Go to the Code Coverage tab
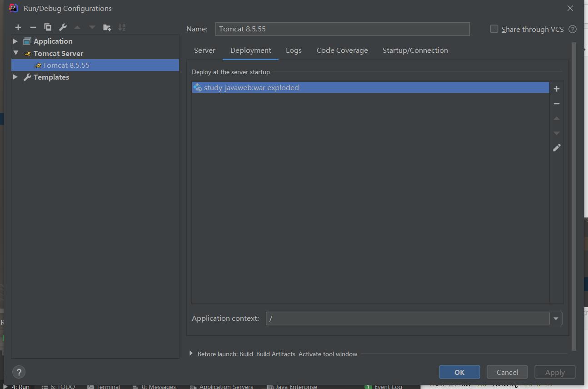The height and width of the screenshot is (389, 588). (342, 51)
